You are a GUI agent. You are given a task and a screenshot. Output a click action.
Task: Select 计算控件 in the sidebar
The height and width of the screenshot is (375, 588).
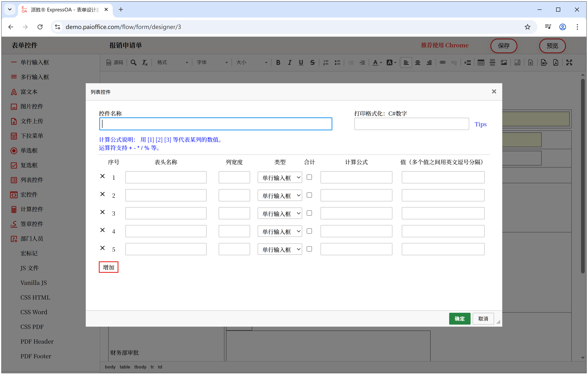32,209
